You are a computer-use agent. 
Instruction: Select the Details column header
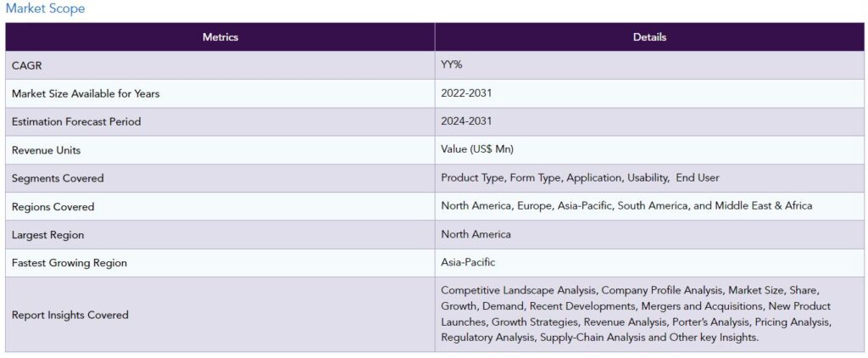pos(649,37)
